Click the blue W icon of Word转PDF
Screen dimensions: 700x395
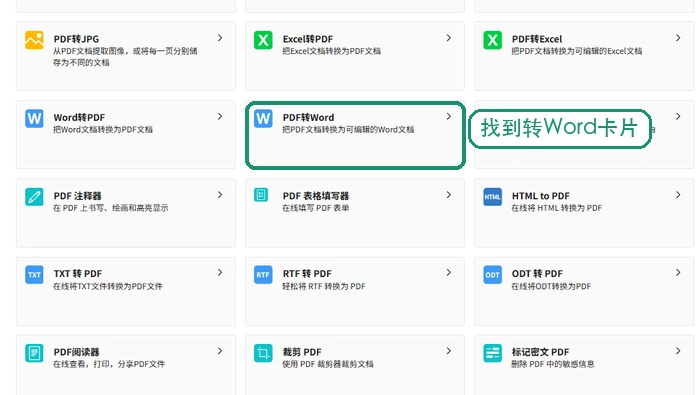pyautogui.click(x=34, y=119)
